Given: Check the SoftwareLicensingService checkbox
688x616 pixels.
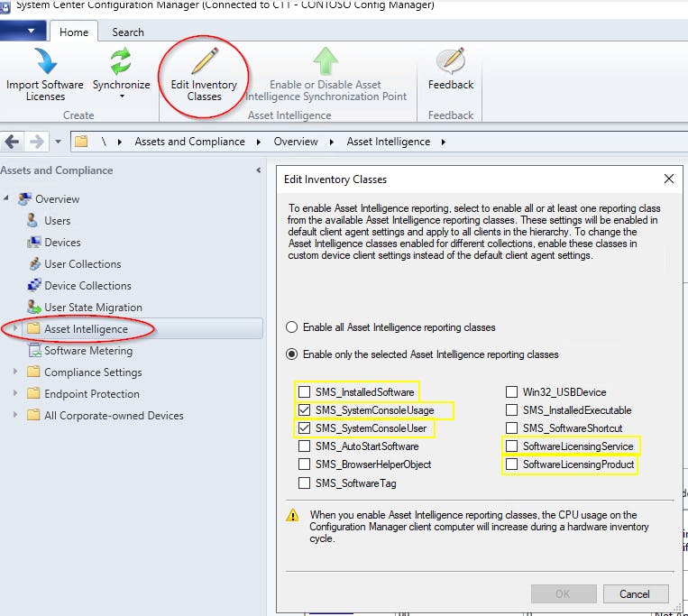Looking at the screenshot, I should point(511,446).
